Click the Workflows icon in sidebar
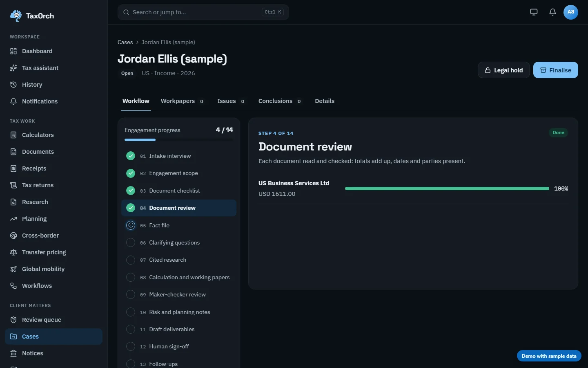The width and height of the screenshot is (588, 368). [x=13, y=286]
